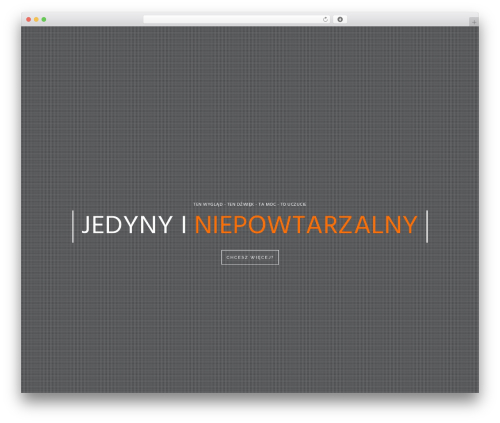This screenshot has height=423, width=500.
Task: Click the TA MOC tagline text
Action: coord(267,204)
